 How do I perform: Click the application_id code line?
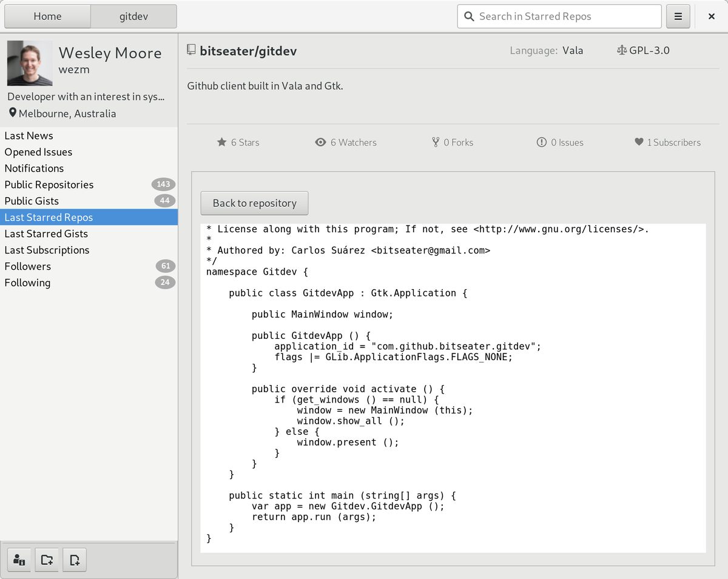408,346
